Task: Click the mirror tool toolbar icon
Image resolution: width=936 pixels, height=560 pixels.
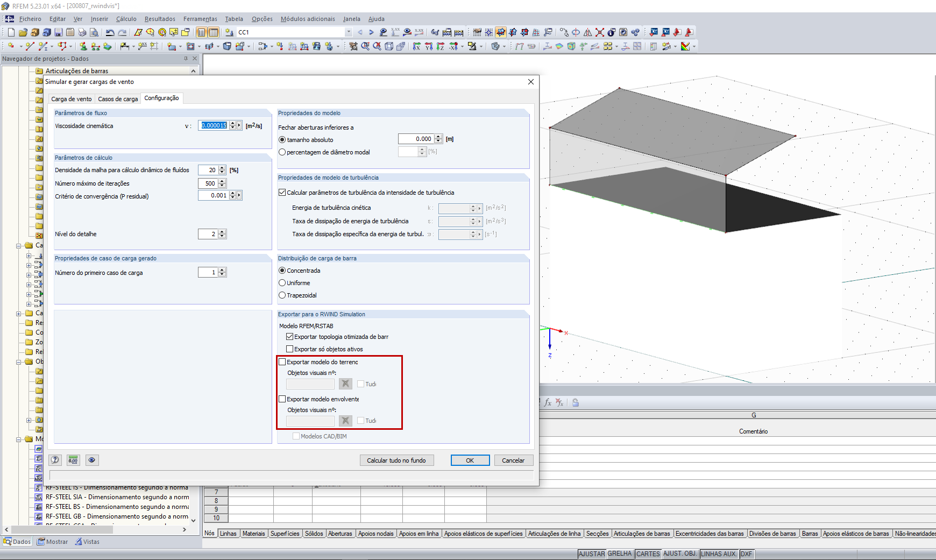Action: point(587,32)
